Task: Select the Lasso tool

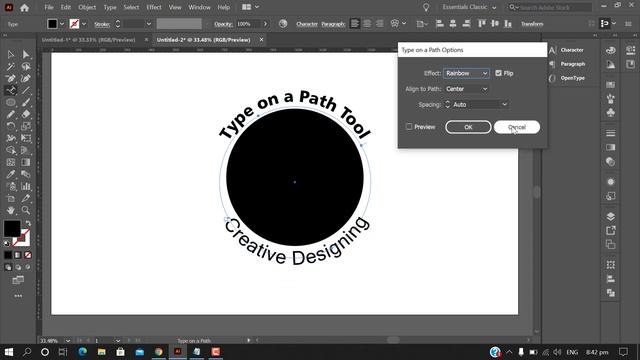Action: tap(26, 66)
